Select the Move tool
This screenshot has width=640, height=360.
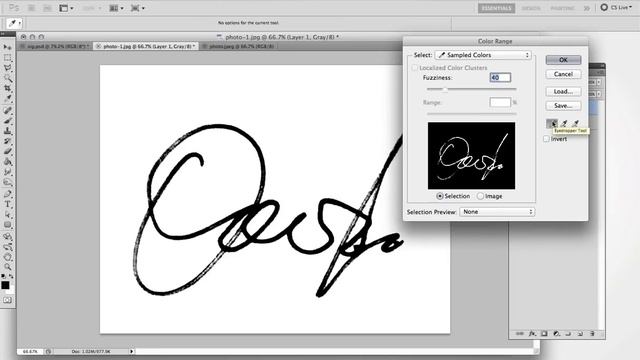click(x=7, y=47)
